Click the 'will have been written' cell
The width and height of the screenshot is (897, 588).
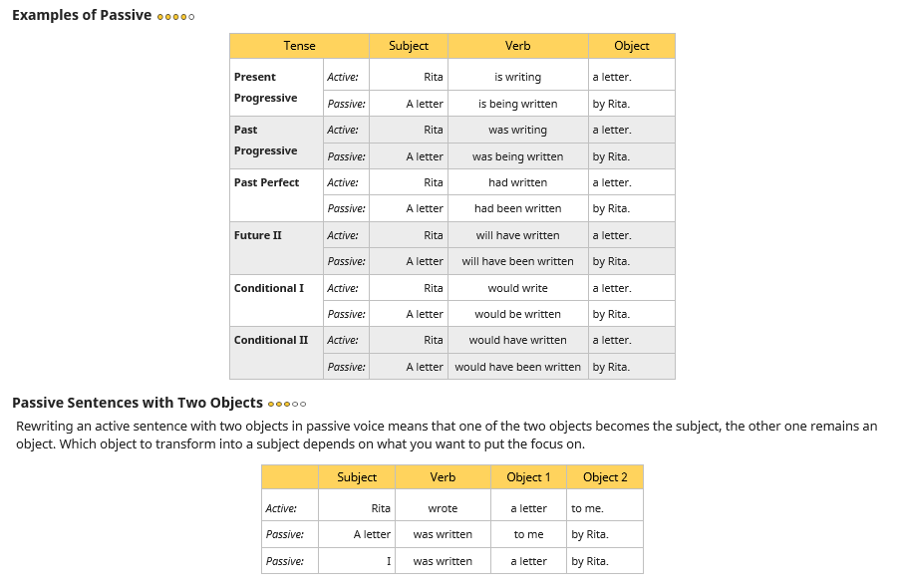click(517, 261)
